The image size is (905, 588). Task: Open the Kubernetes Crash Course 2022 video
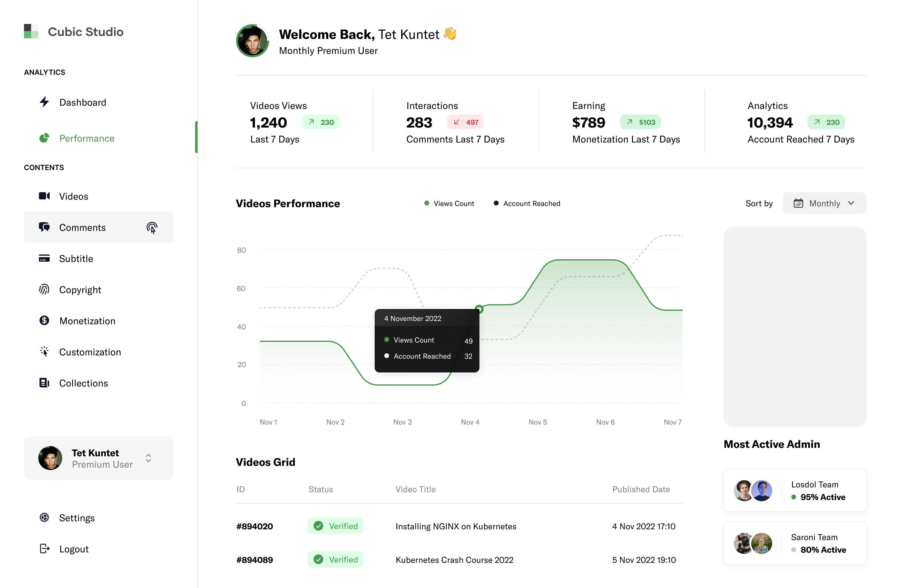coord(454,560)
